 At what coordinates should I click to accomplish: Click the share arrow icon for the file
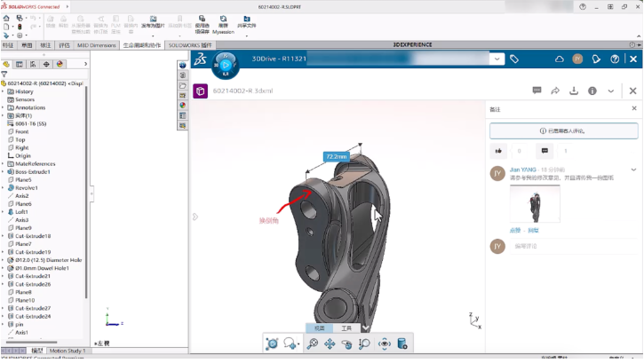(555, 91)
